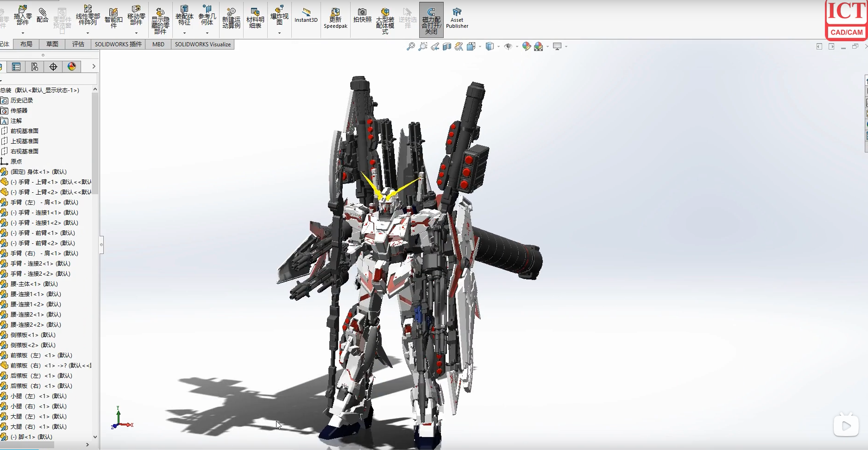Image resolution: width=868 pixels, height=450 pixels.
Task: Open Linear Component Pattern dropdown arrow
Action: coord(88,33)
